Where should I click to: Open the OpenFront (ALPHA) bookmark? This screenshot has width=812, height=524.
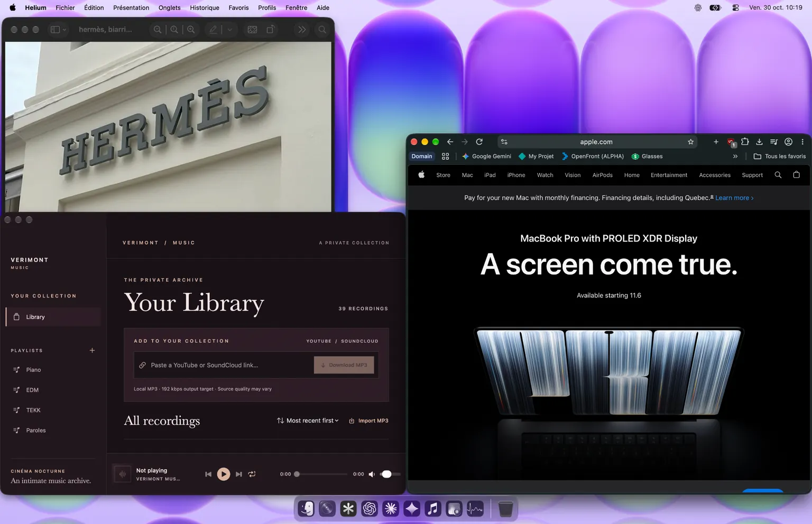[x=593, y=156]
